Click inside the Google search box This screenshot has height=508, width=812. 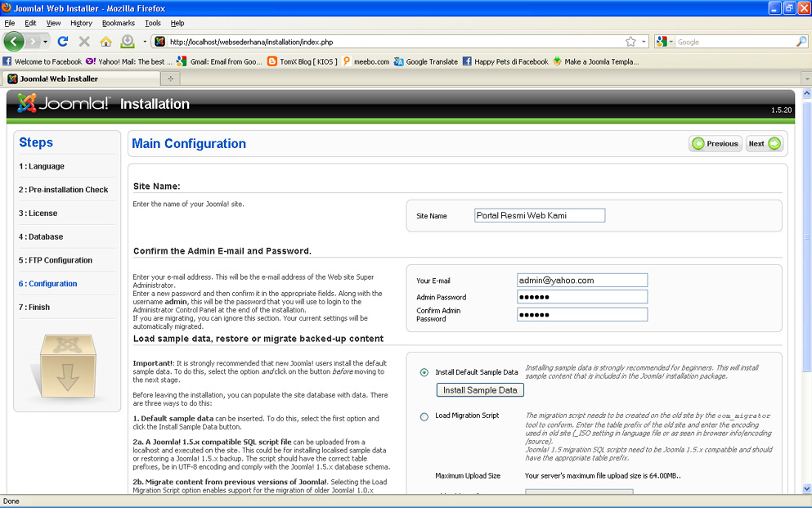pos(735,42)
